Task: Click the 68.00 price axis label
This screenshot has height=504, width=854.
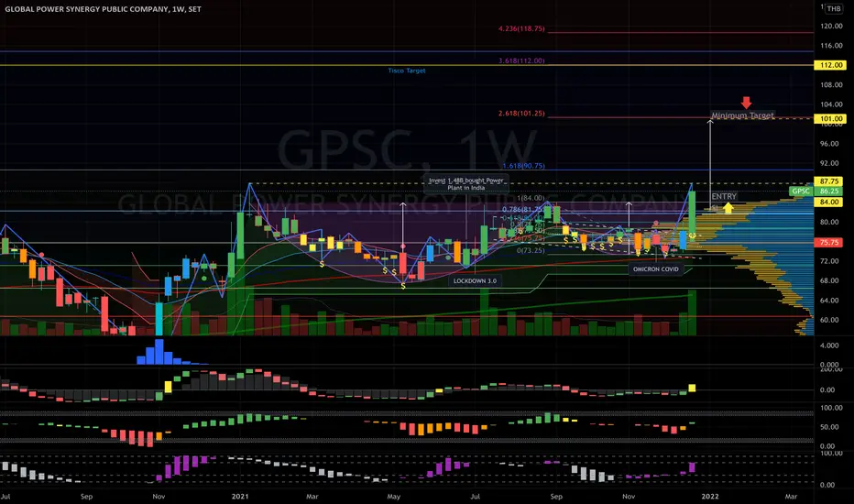Action: pos(830,281)
